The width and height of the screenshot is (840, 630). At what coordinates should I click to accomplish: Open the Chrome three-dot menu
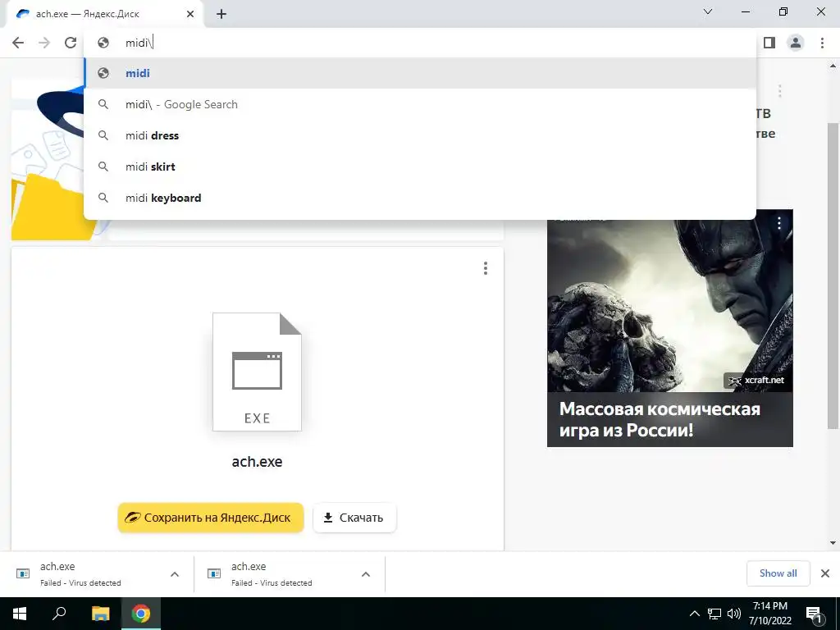tap(822, 43)
